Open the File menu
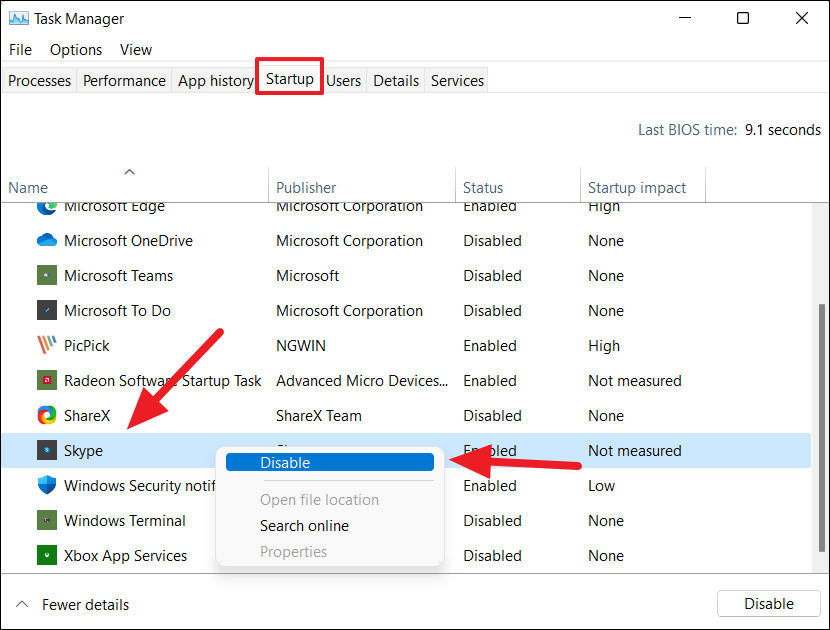The width and height of the screenshot is (830, 630). [x=20, y=50]
